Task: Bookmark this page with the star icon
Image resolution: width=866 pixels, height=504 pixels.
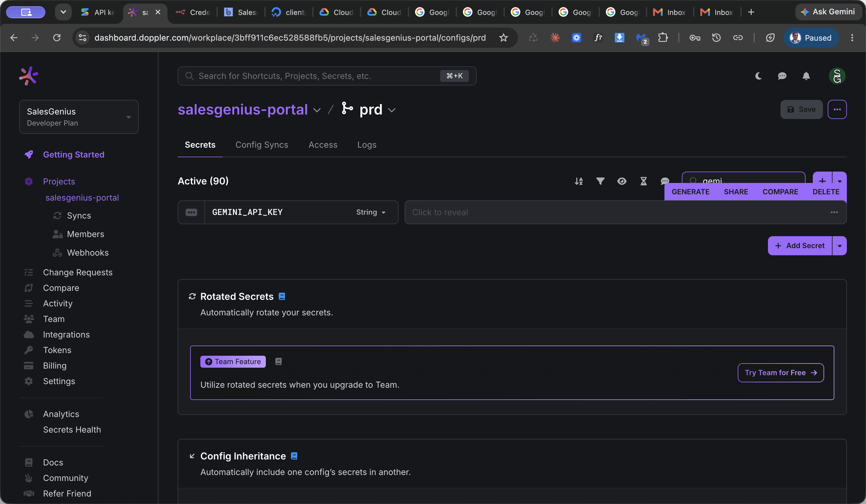Action: pyautogui.click(x=504, y=37)
